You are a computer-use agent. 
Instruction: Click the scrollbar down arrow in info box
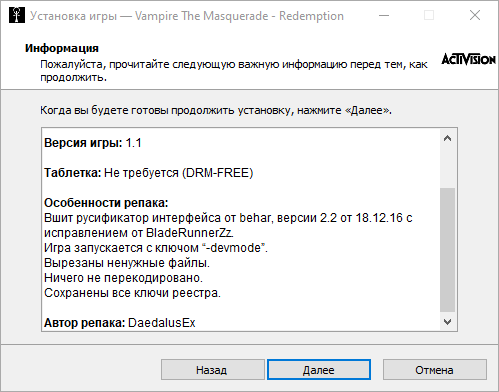coord(447,321)
